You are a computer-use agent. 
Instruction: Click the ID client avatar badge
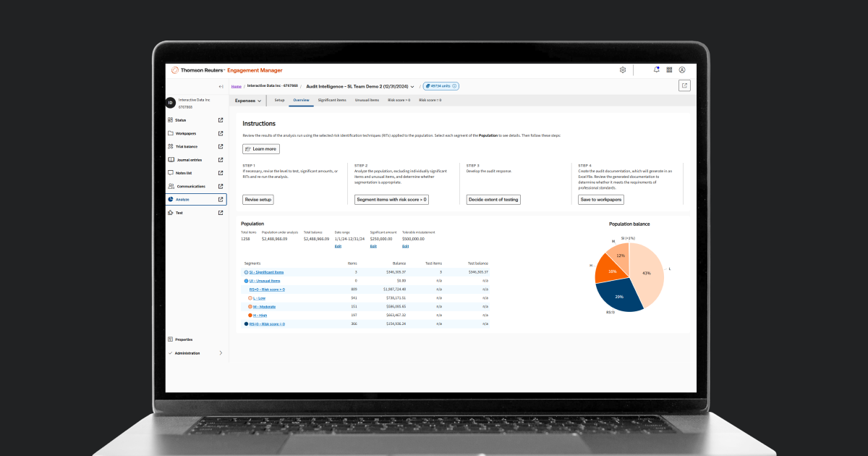171,103
